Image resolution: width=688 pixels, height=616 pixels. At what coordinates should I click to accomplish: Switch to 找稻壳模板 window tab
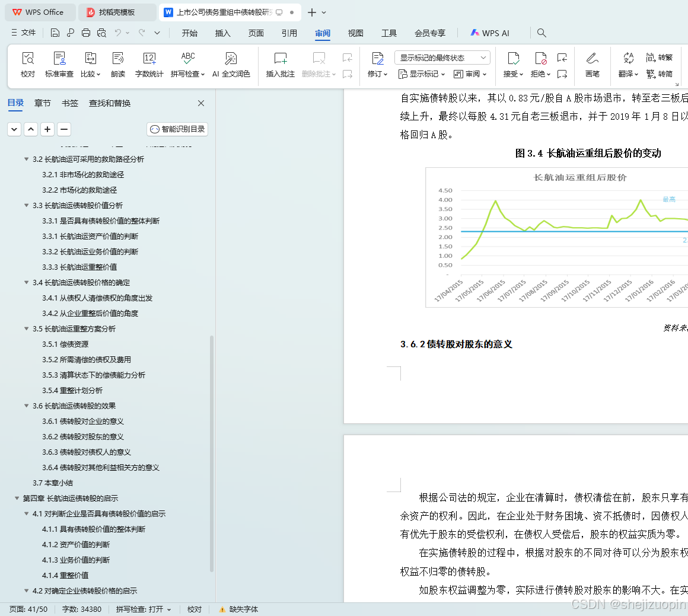tap(117, 12)
